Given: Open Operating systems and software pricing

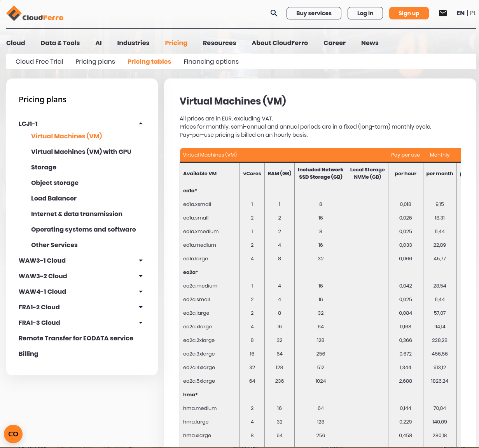Looking at the screenshot, I should point(84,229).
